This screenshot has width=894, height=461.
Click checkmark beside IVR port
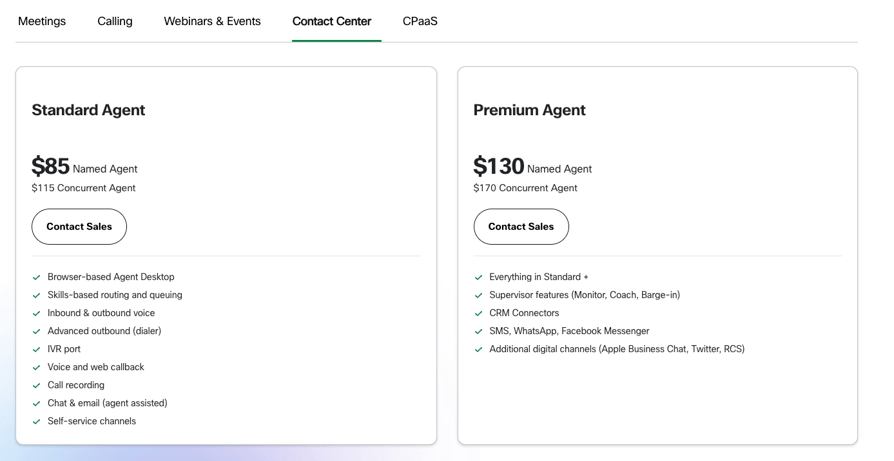coord(36,349)
